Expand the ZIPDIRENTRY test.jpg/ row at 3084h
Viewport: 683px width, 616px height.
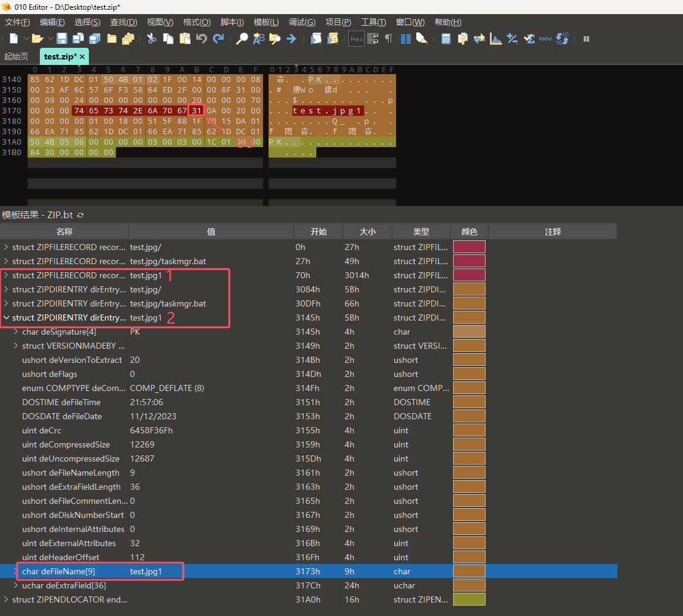6,289
